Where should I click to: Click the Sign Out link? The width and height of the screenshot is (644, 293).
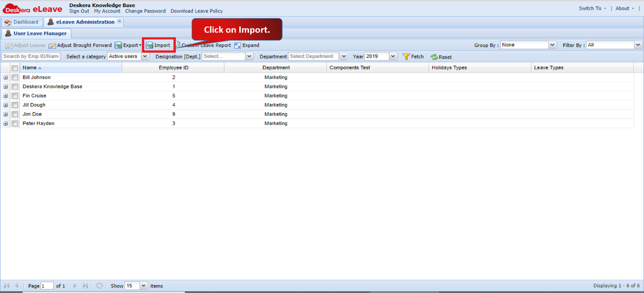(x=79, y=11)
